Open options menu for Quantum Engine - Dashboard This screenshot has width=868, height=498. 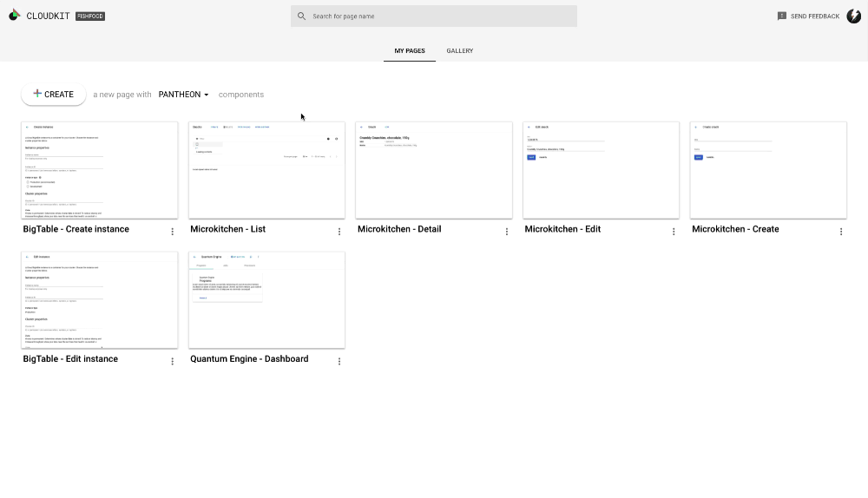click(x=339, y=361)
